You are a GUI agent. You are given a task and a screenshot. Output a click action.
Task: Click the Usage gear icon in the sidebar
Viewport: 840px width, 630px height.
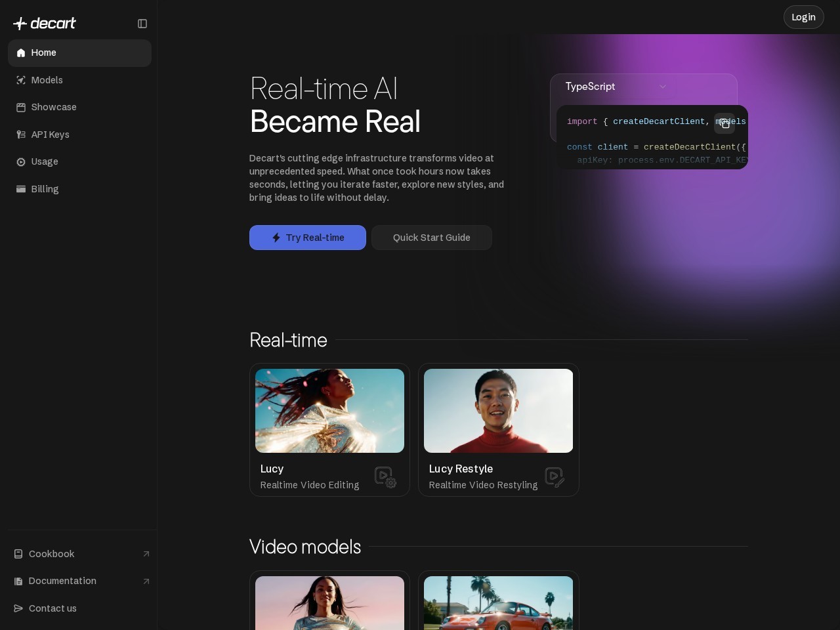click(21, 162)
